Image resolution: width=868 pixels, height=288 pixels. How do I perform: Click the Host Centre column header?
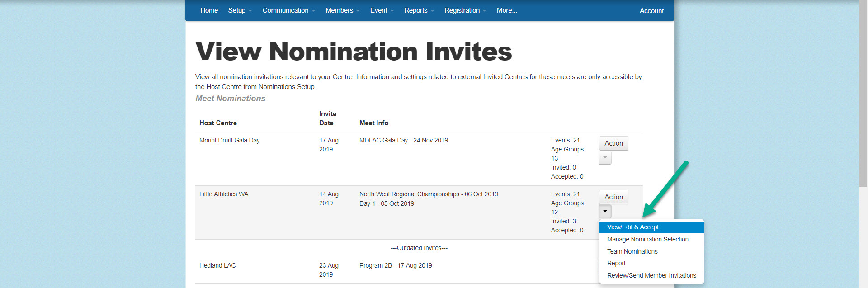coord(218,123)
